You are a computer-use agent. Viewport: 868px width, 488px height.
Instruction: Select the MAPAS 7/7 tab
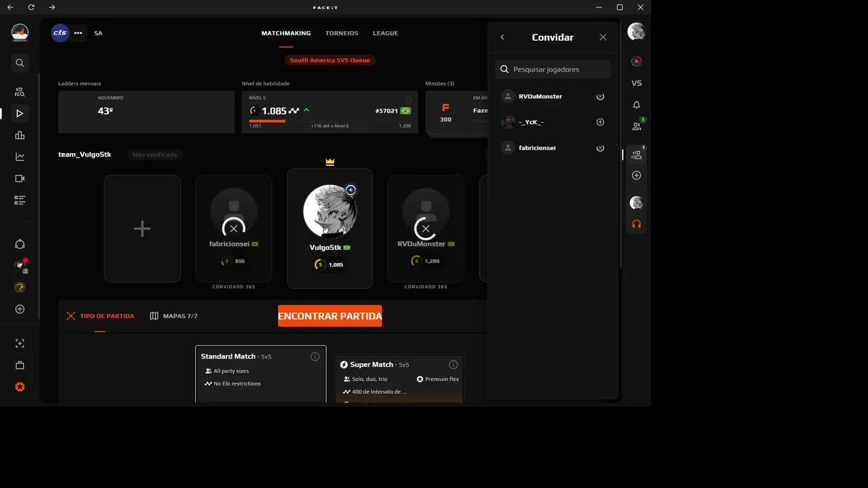(174, 316)
